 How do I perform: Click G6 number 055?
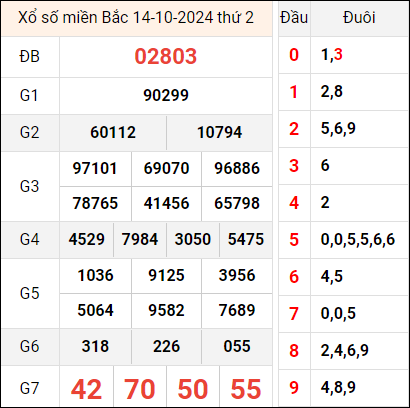coord(237,346)
